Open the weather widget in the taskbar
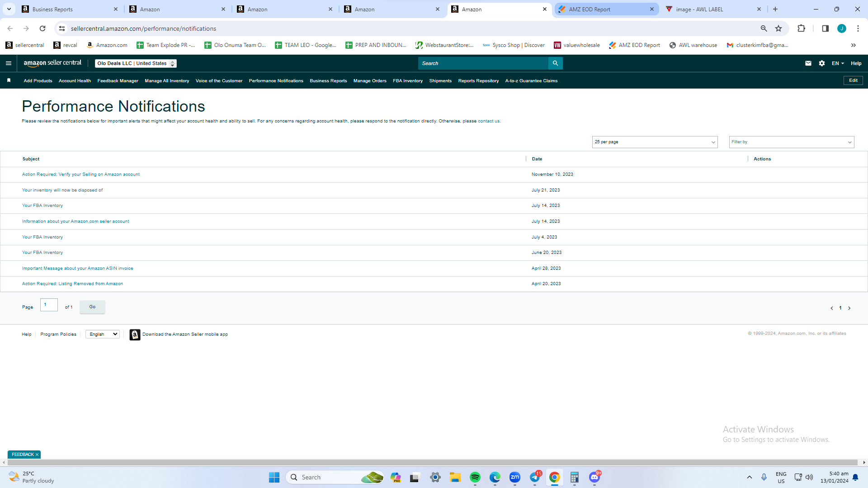868x488 pixels. click(x=32, y=477)
